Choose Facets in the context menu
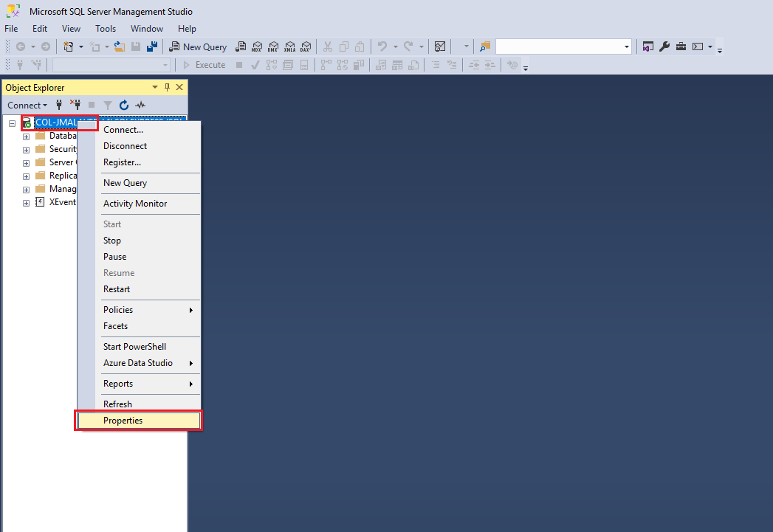The image size is (773, 532). 139,326
